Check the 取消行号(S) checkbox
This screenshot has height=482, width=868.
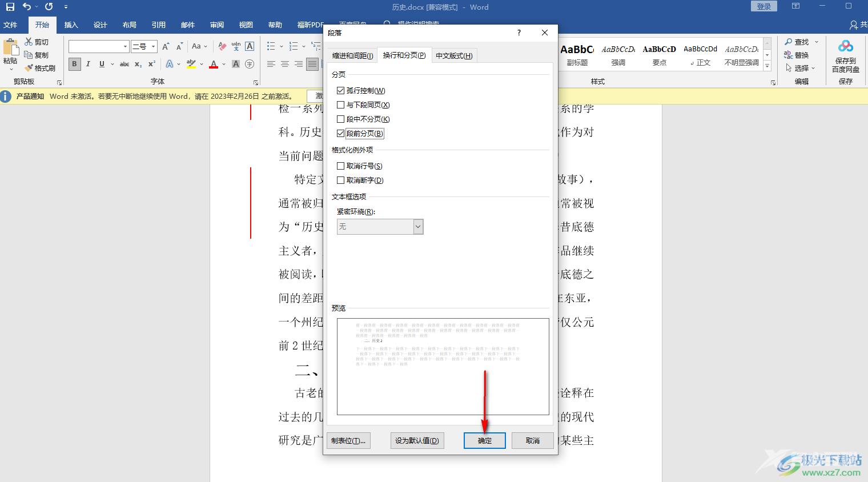340,166
